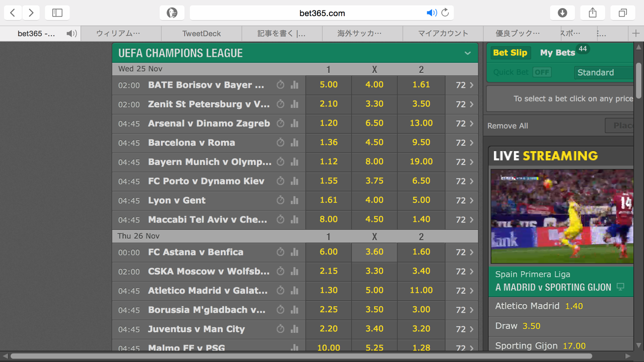The width and height of the screenshot is (644, 362).
Task: Click stopwatch icon for FC Astana v Benfica
Action: pos(281,252)
